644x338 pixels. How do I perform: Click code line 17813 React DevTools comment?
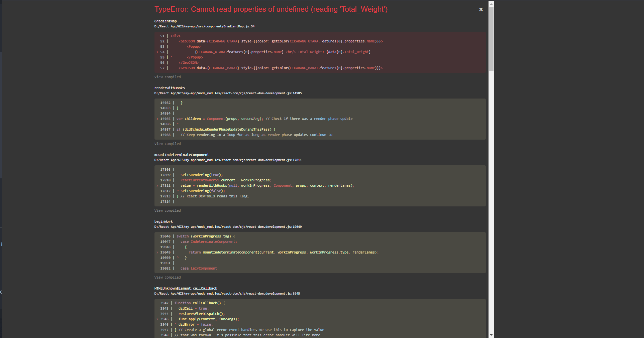point(205,196)
